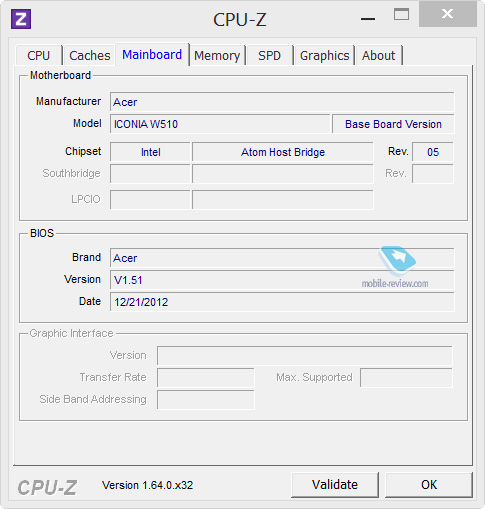Click the BIOS Version field V1.51

(x=282, y=280)
